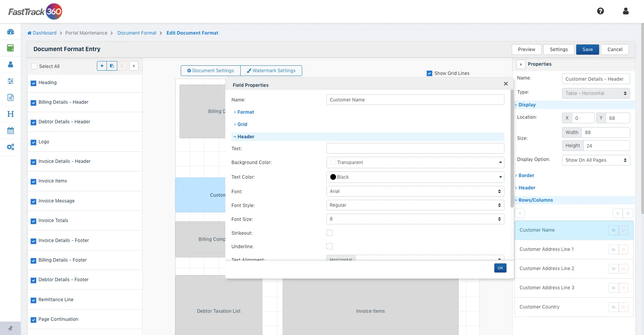Open the Watermark Settings tab

pyautogui.click(x=271, y=71)
